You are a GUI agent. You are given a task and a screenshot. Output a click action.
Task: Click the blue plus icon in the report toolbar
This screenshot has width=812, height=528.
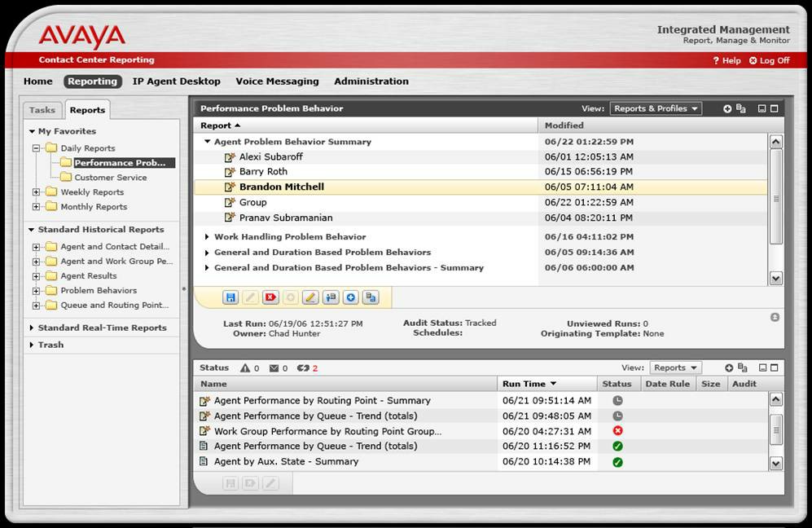[350, 297]
